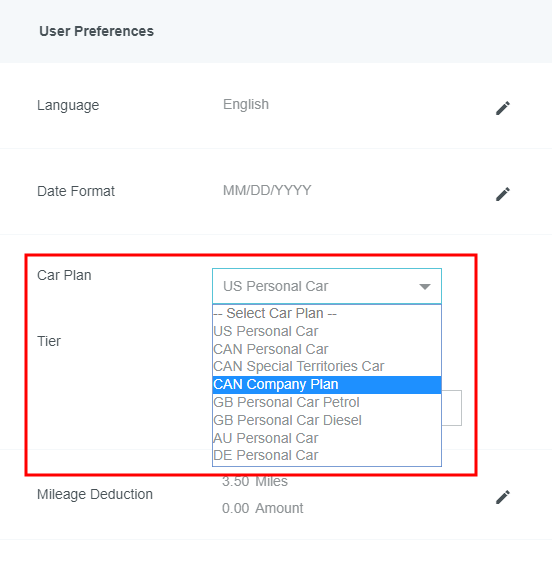Image resolution: width=552 pixels, height=565 pixels.
Task: Pick GB Personal Car Diesel option
Action: click(327, 420)
